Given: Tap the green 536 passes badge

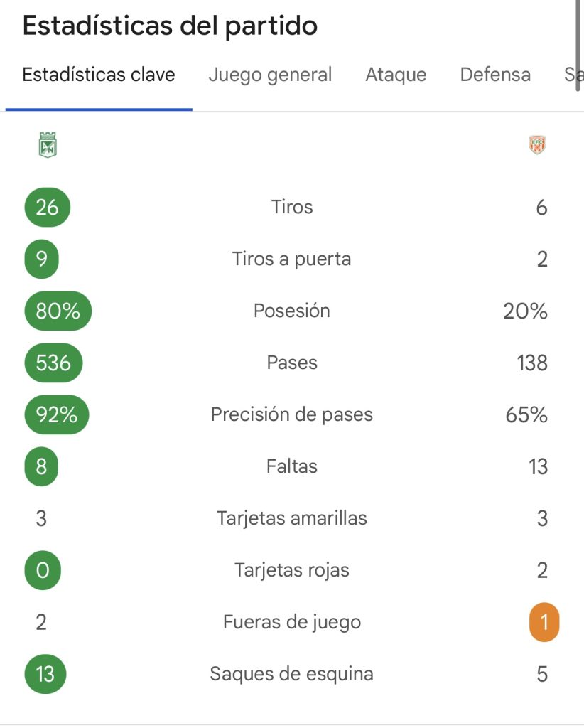Looking at the screenshot, I should pos(53,363).
